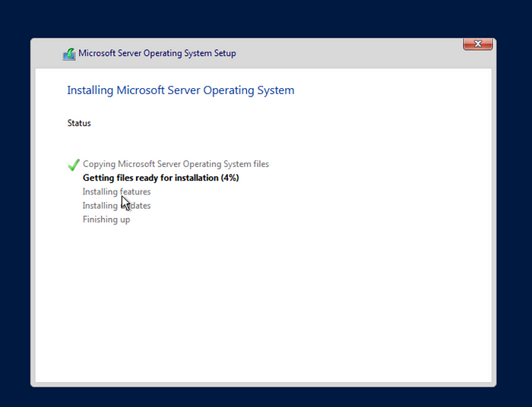
Task: Click the 'Microsoft Server Operating System Setup' title text
Action: [x=157, y=53]
